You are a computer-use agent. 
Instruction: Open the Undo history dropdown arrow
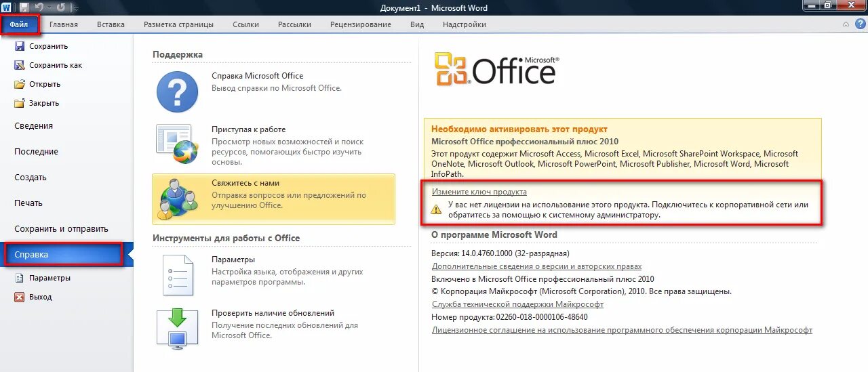(50, 8)
